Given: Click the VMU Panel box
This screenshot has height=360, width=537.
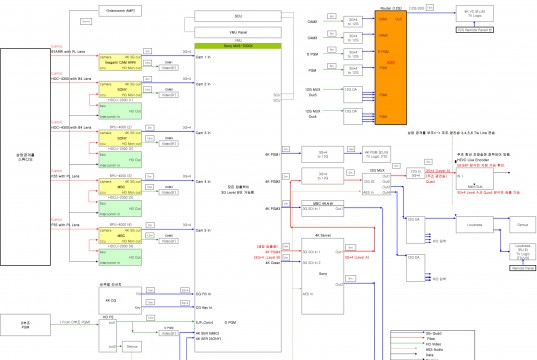Looking at the screenshot, I should click(238, 32).
